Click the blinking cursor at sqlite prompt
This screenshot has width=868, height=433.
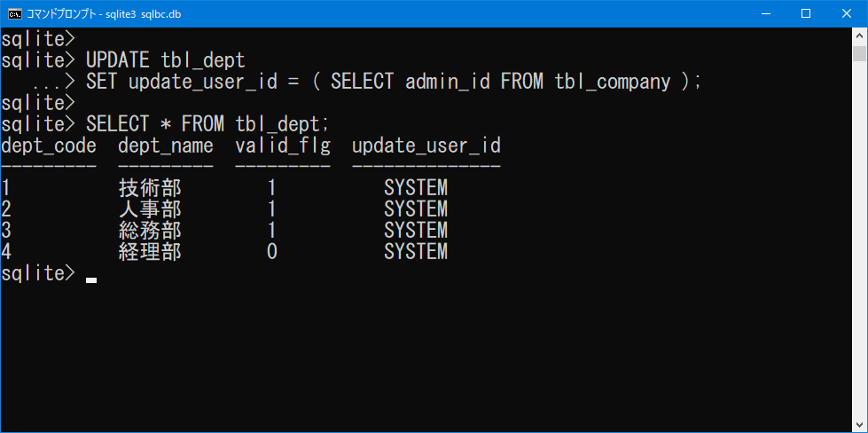(x=91, y=280)
